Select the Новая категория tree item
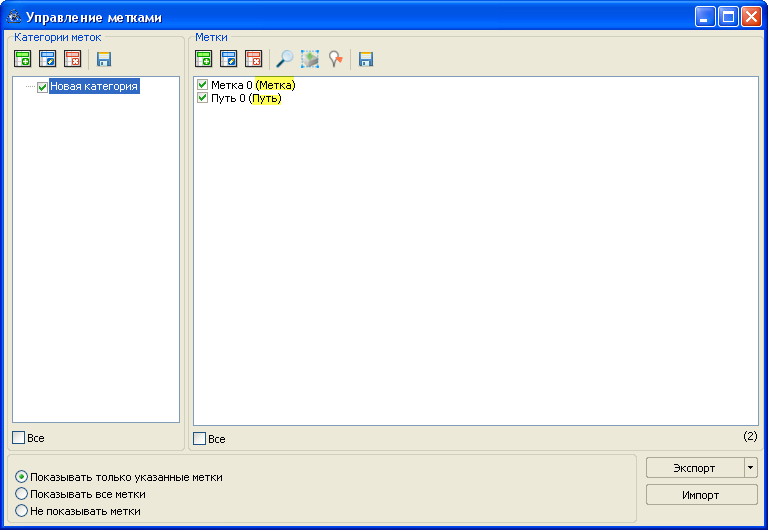This screenshot has width=768, height=530. 94,87
